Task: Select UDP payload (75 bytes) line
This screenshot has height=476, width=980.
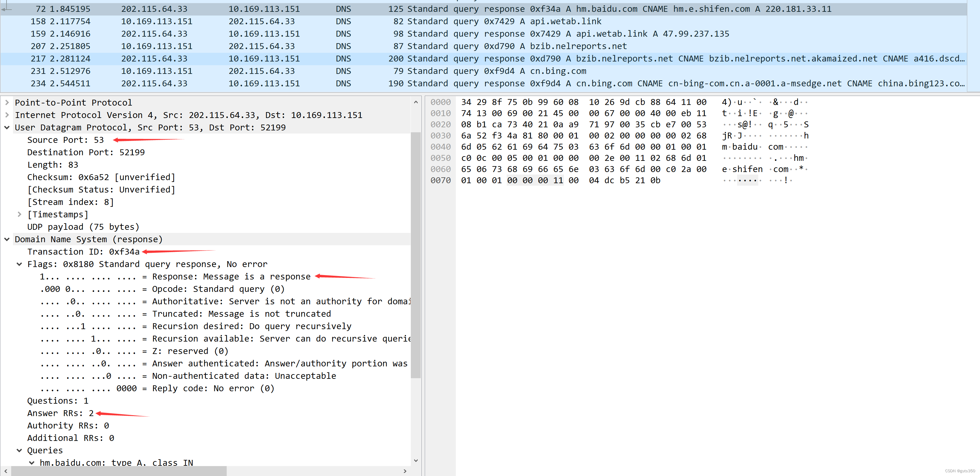Action: click(83, 227)
